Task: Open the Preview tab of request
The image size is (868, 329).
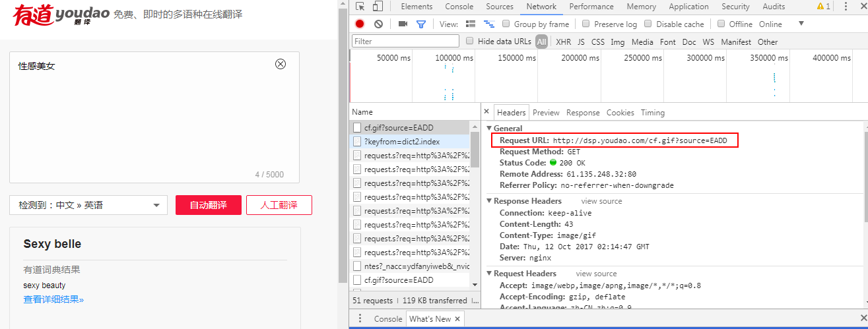Action: [x=546, y=113]
